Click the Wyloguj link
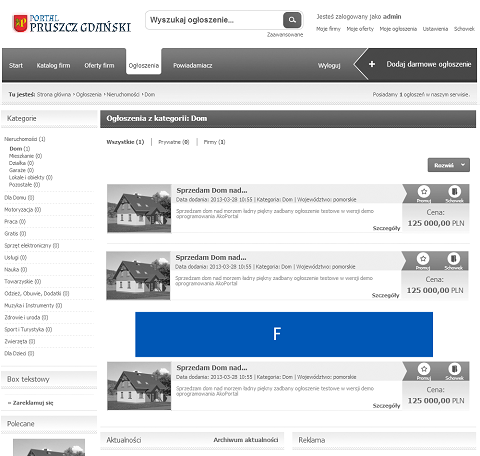The image size is (480, 456). [x=329, y=65]
